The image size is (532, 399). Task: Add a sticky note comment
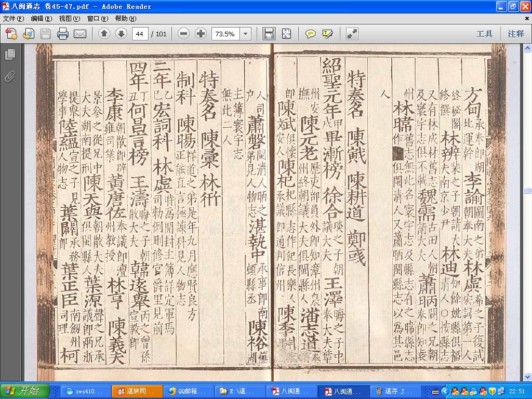[310, 34]
